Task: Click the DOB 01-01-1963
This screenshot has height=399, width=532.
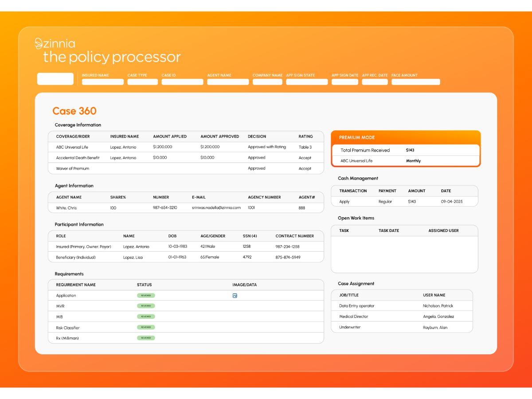Action: tap(177, 258)
